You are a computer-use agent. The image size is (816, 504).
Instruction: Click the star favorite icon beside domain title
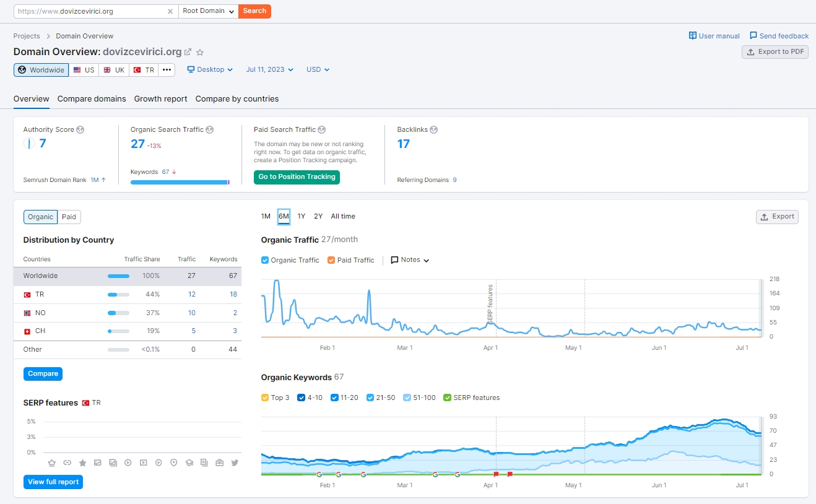click(x=200, y=53)
